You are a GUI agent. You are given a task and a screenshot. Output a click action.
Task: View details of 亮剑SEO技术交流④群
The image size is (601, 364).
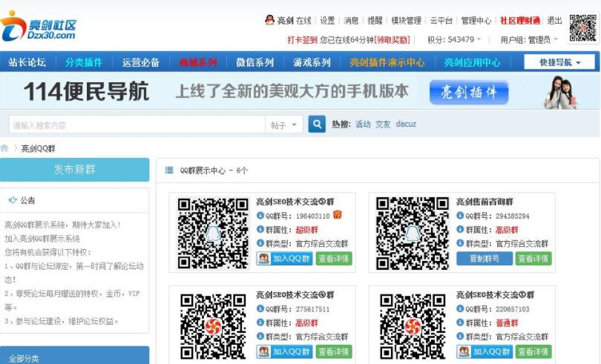334,259
